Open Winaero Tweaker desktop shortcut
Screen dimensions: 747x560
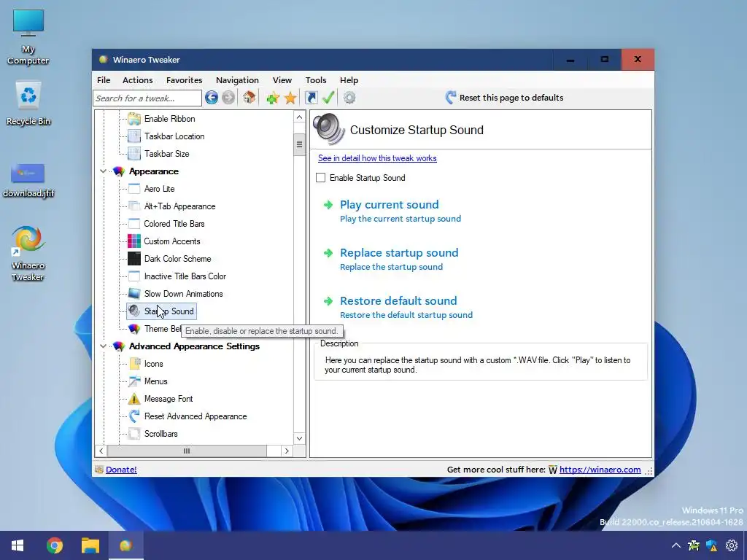tap(28, 252)
